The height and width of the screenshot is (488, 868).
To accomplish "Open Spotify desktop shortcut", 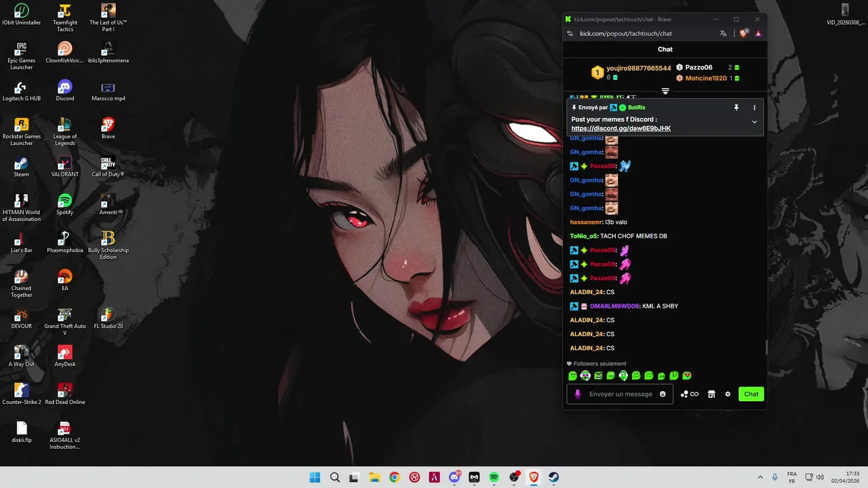I will [x=65, y=205].
